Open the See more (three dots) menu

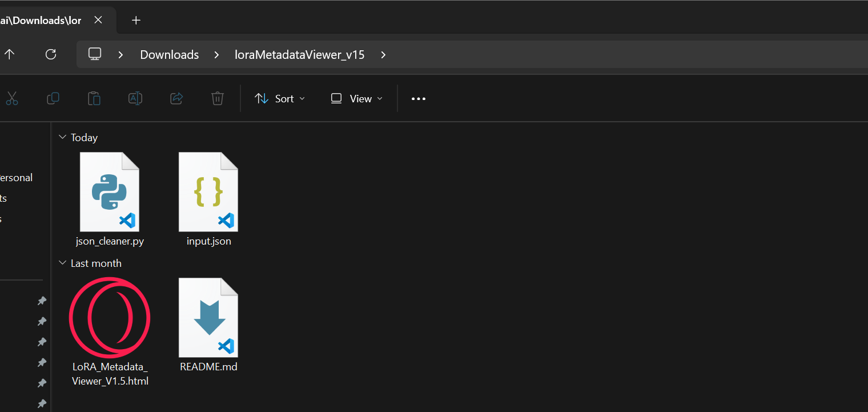click(x=419, y=98)
